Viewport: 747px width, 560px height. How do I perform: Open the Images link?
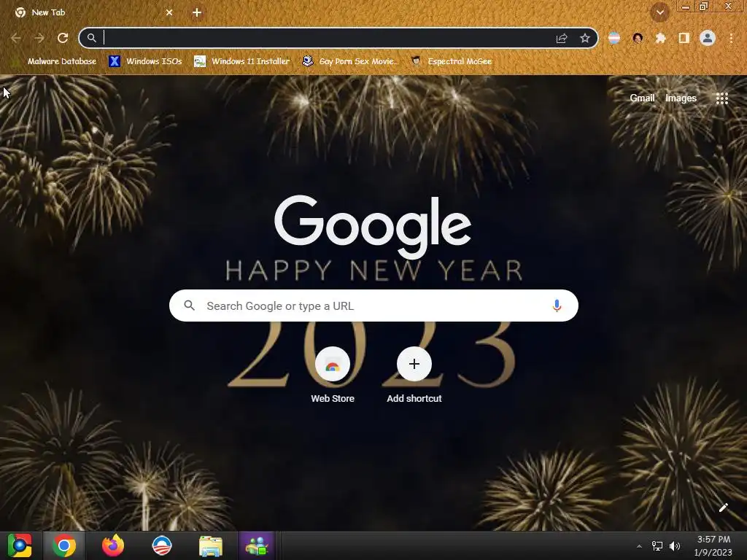coord(681,98)
